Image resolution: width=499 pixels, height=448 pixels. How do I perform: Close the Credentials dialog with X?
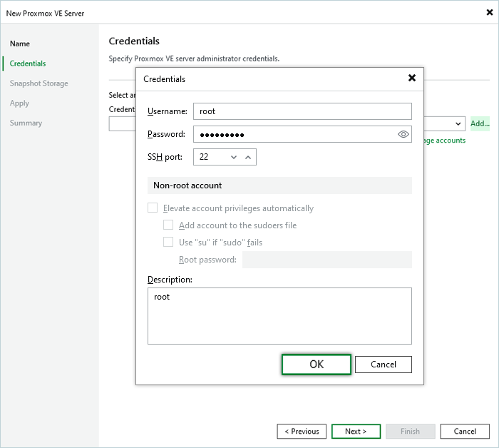(x=411, y=78)
